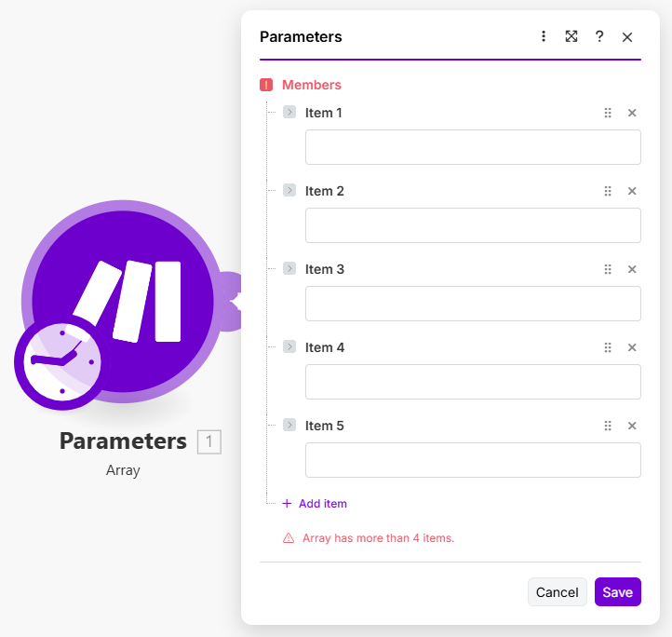This screenshot has width=672, height=637.
Task: Open the Parameters panel three-dot options menu
Action: [x=544, y=36]
